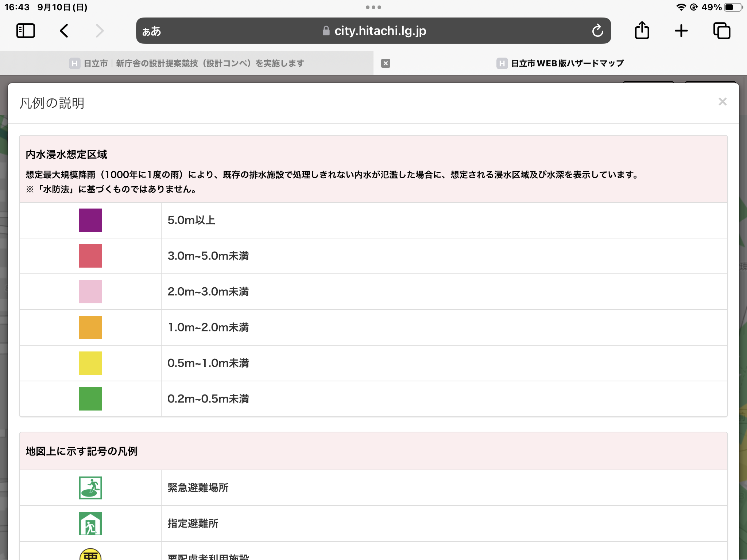Toggle the Safari sidebar icon
Image resolution: width=747 pixels, height=560 pixels.
pos(26,31)
